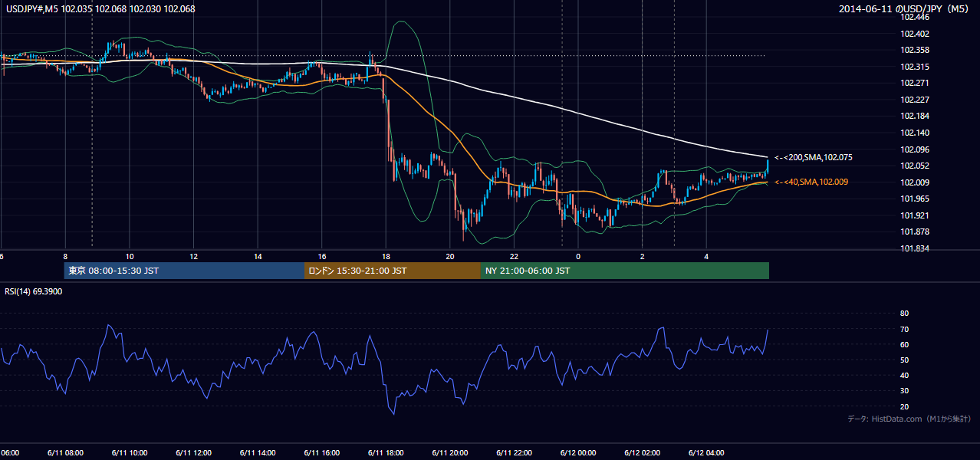Click price axis value 102.140

[915, 133]
